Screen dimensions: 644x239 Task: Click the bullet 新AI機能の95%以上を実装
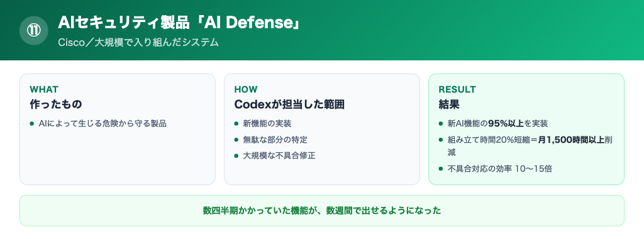click(497, 123)
